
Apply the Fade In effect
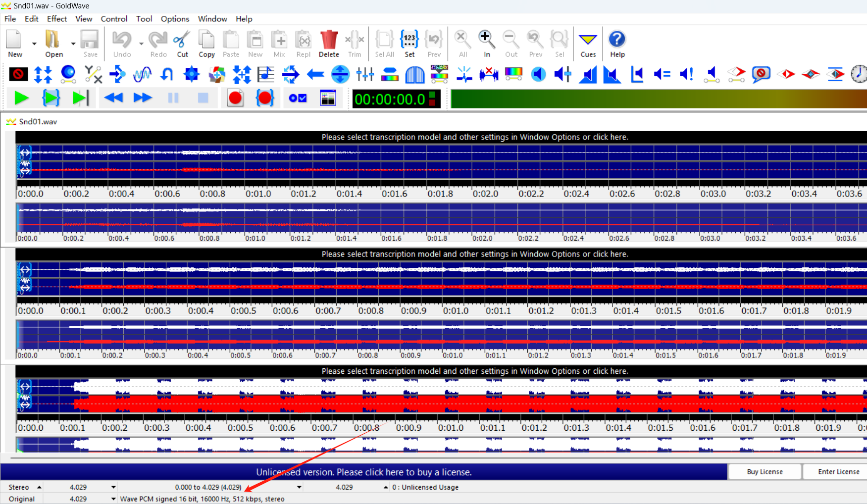588,74
